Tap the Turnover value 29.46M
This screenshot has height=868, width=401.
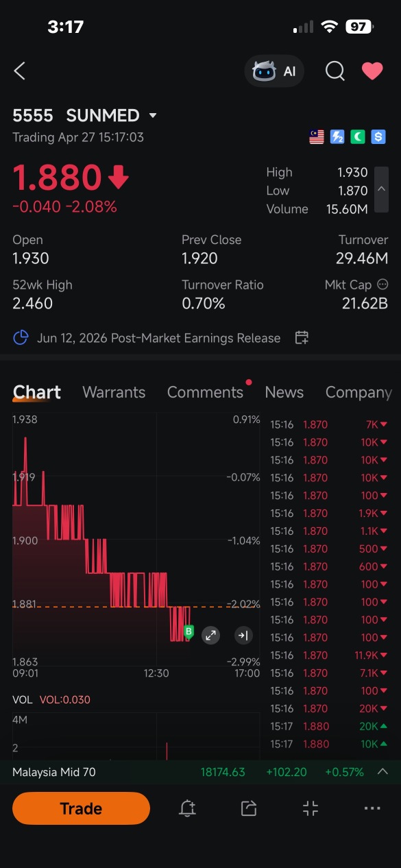[362, 258]
